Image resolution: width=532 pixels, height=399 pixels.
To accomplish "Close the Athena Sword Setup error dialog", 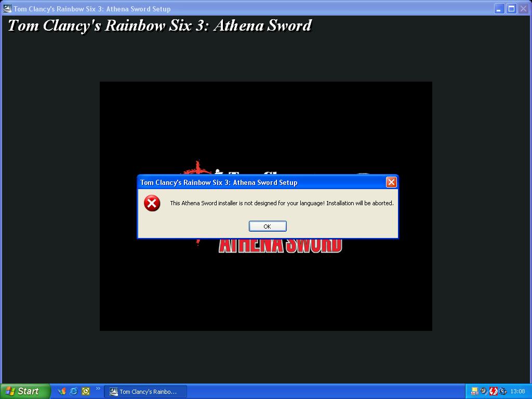I will tap(391, 182).
